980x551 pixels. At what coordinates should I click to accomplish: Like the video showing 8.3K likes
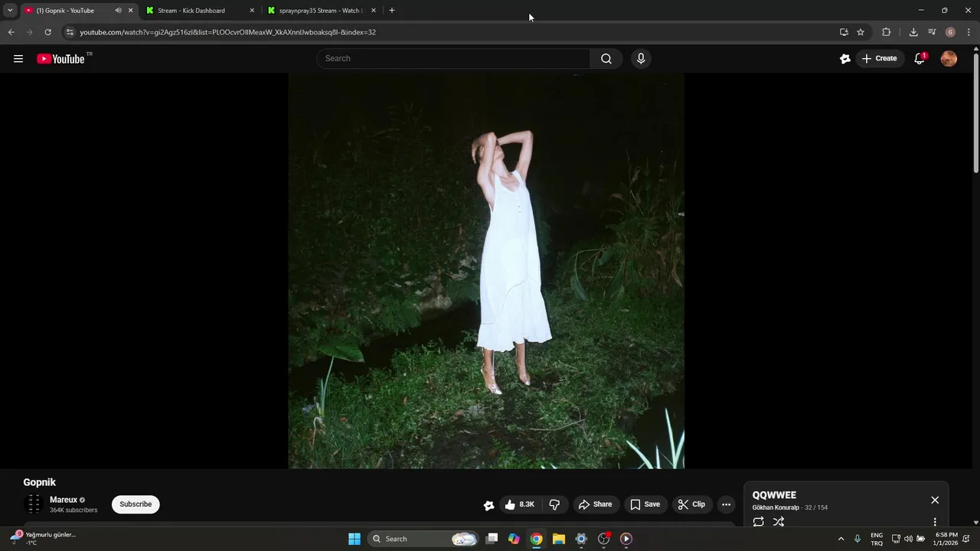pyautogui.click(x=520, y=504)
